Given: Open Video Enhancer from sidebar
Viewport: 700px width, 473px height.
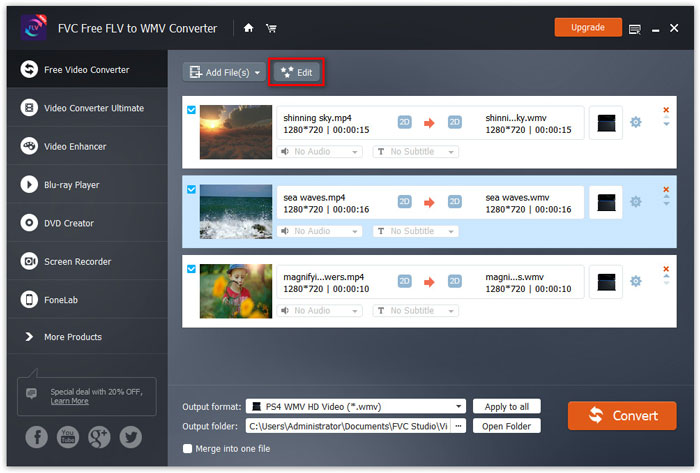Looking at the screenshot, I should click(87, 146).
